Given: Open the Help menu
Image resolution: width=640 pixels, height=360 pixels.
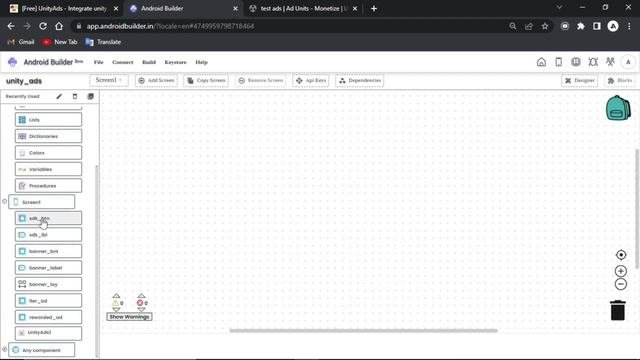Looking at the screenshot, I should pos(201,62).
